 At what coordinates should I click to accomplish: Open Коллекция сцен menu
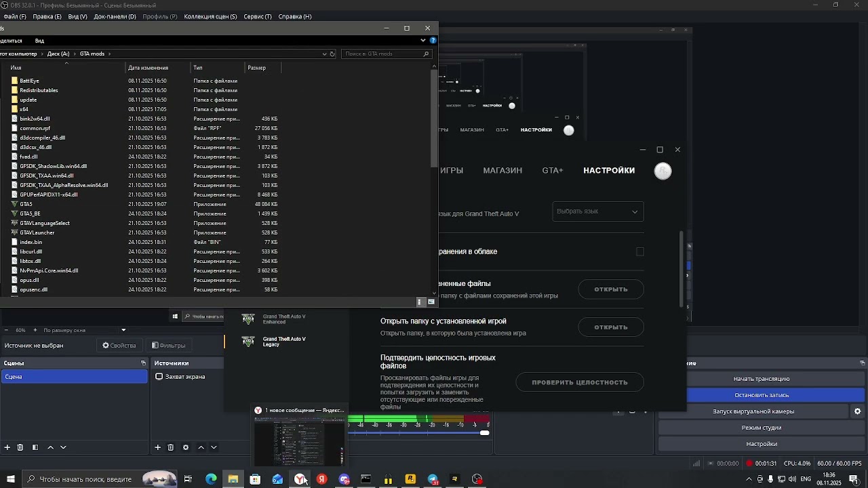tap(210, 16)
